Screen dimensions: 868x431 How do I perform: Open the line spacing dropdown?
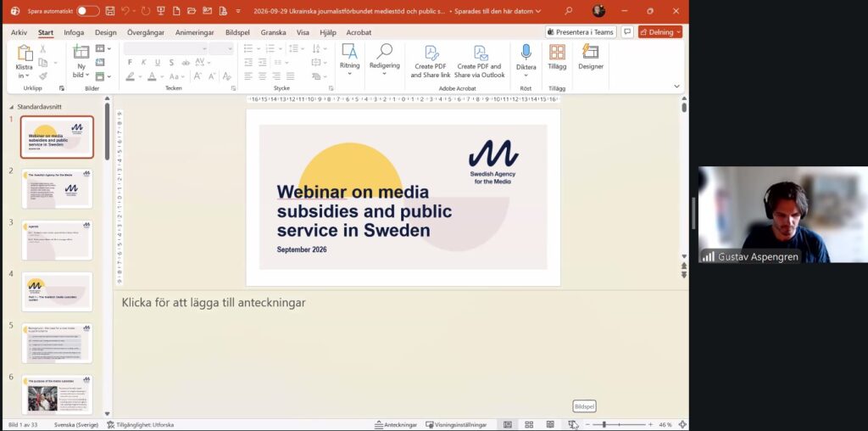pos(296,48)
